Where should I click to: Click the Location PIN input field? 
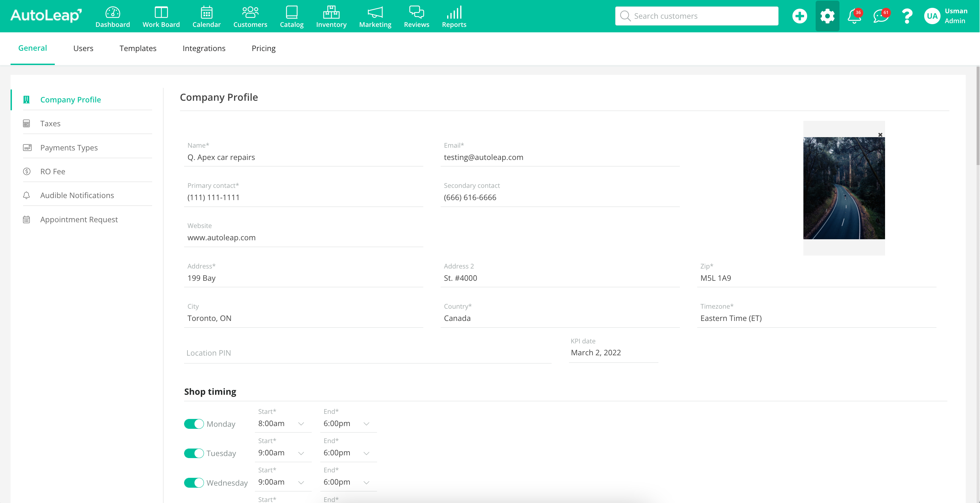click(367, 353)
